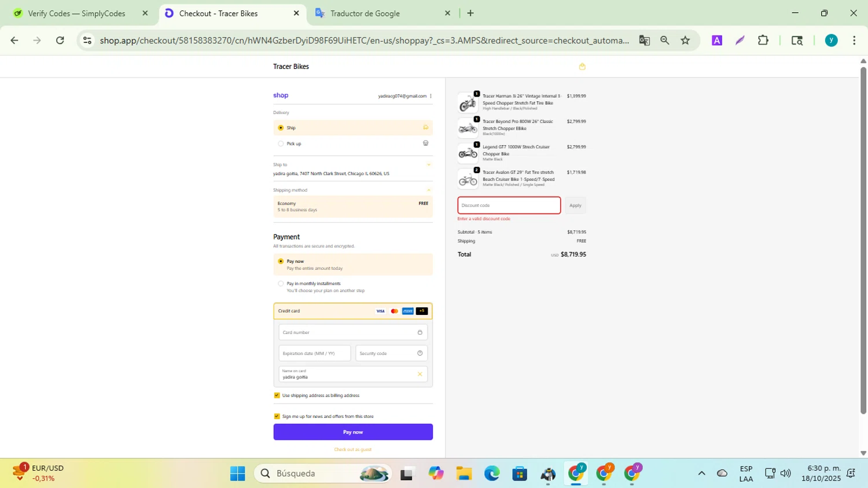This screenshot has width=868, height=488.
Task: Reload the checkout page
Action: coord(60,40)
